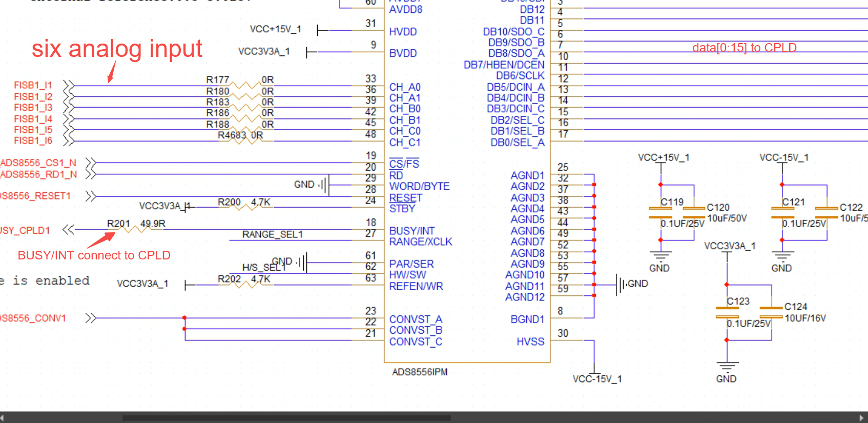Select the 'BUSY/INT connect to CPLD' note
The height and width of the screenshot is (423, 868).
(x=94, y=255)
